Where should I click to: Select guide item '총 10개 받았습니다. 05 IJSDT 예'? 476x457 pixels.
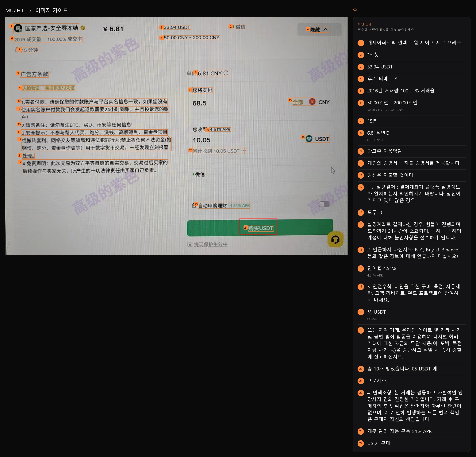(x=412, y=369)
